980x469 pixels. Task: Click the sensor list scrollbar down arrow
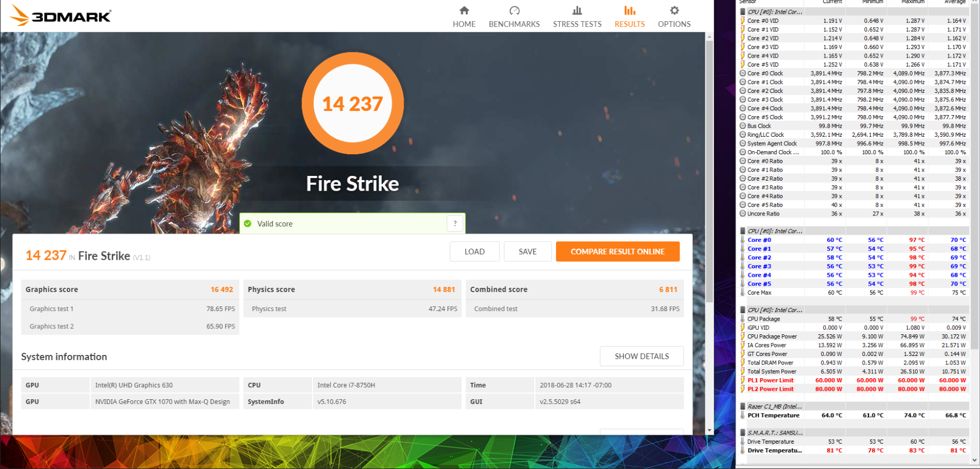point(975,460)
